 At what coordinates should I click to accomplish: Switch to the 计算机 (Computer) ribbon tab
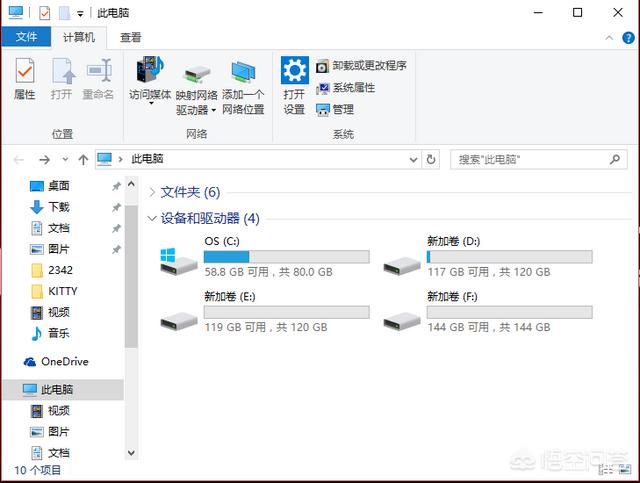pos(79,38)
